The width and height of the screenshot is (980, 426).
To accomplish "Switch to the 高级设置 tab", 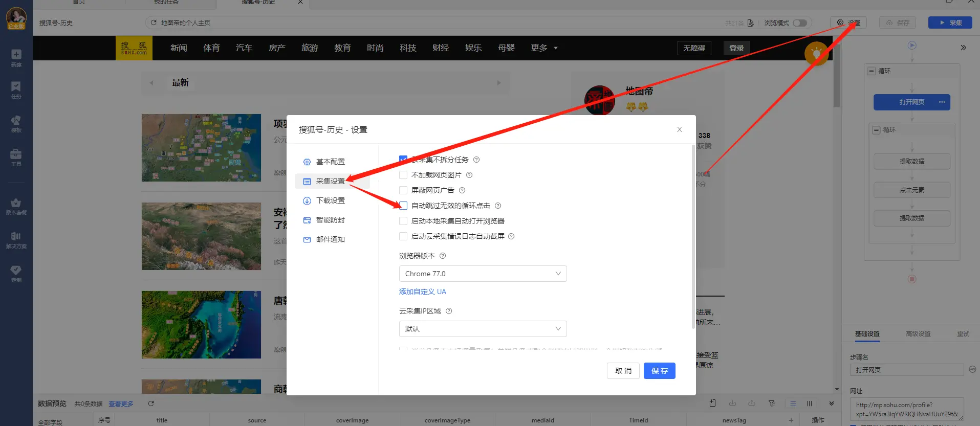I will coord(918,334).
